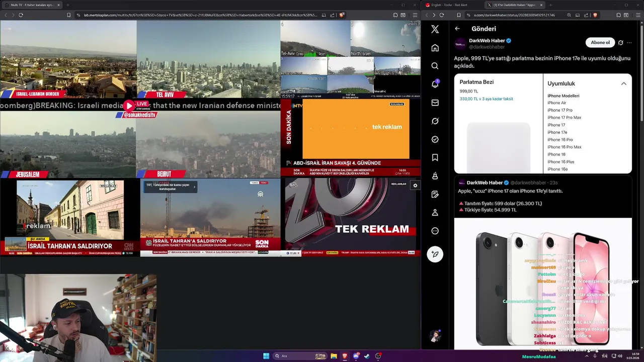This screenshot has width=644, height=362.
Task: Click the 'Parlatma Bezi' heading
Action: click(x=476, y=82)
